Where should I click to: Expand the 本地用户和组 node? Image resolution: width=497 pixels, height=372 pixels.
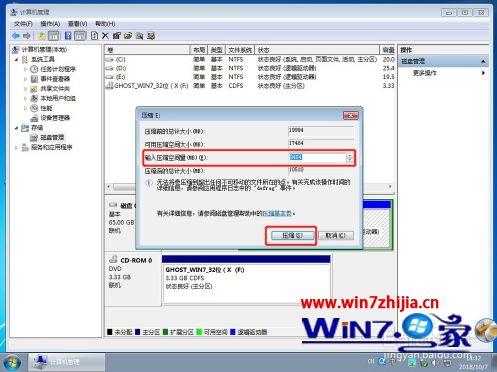point(25,98)
